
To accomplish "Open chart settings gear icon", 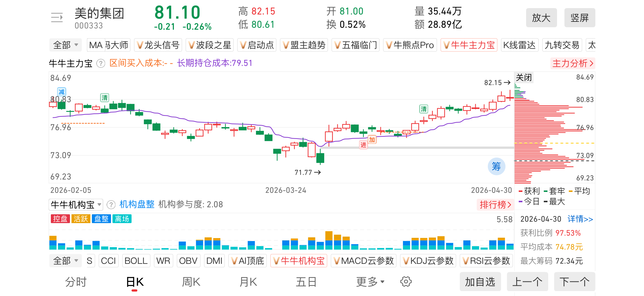I will 406,282.
